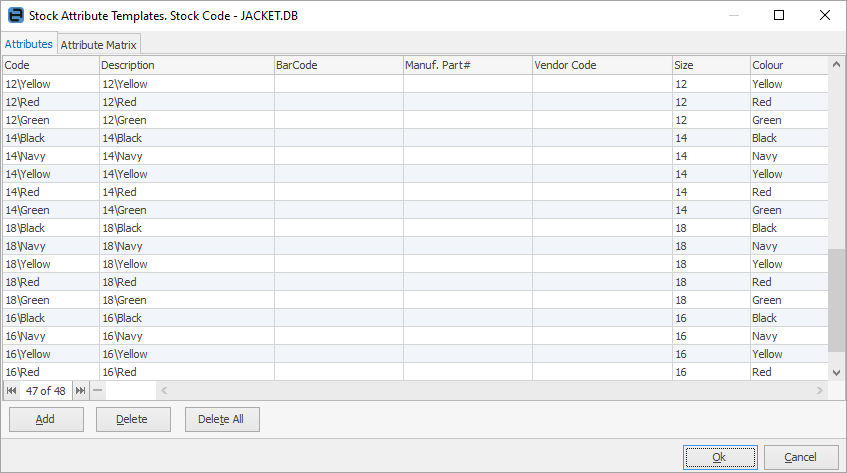Sort by the Description column header
Screen dimensions: 847x473
187,65
